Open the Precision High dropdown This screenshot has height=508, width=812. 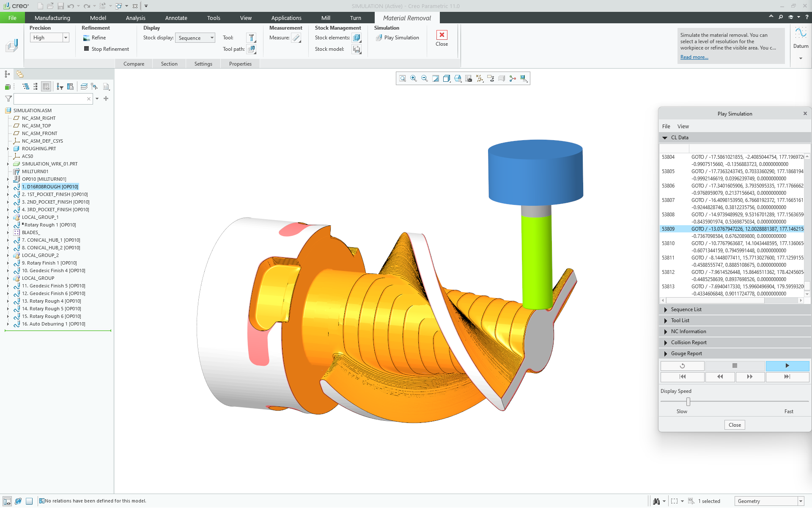(66, 38)
